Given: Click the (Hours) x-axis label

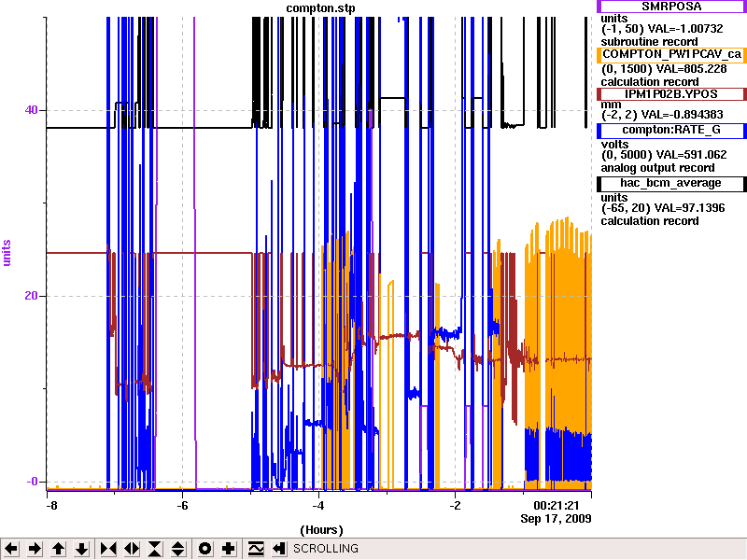Looking at the screenshot, I should [321, 530].
